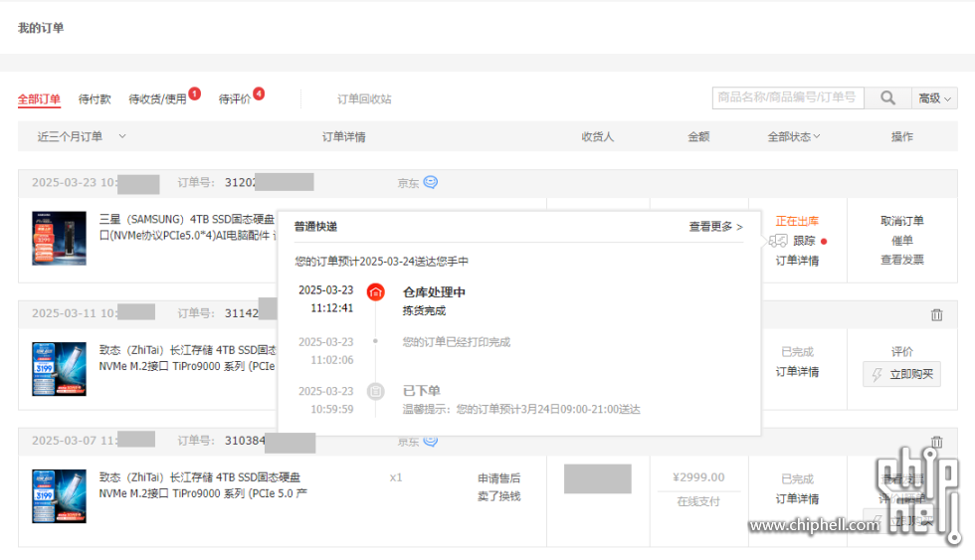Open ZhiTai SSD thumbnail in 2025-03-11 order

point(59,369)
